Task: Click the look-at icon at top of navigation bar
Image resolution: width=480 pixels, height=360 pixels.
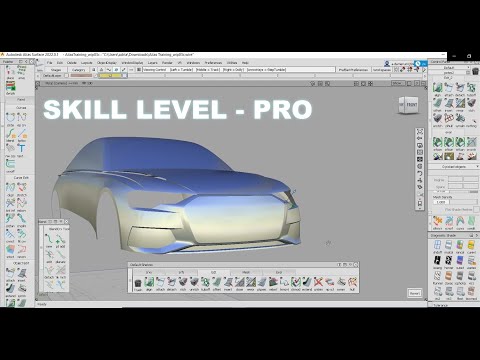Action: pos(420,131)
